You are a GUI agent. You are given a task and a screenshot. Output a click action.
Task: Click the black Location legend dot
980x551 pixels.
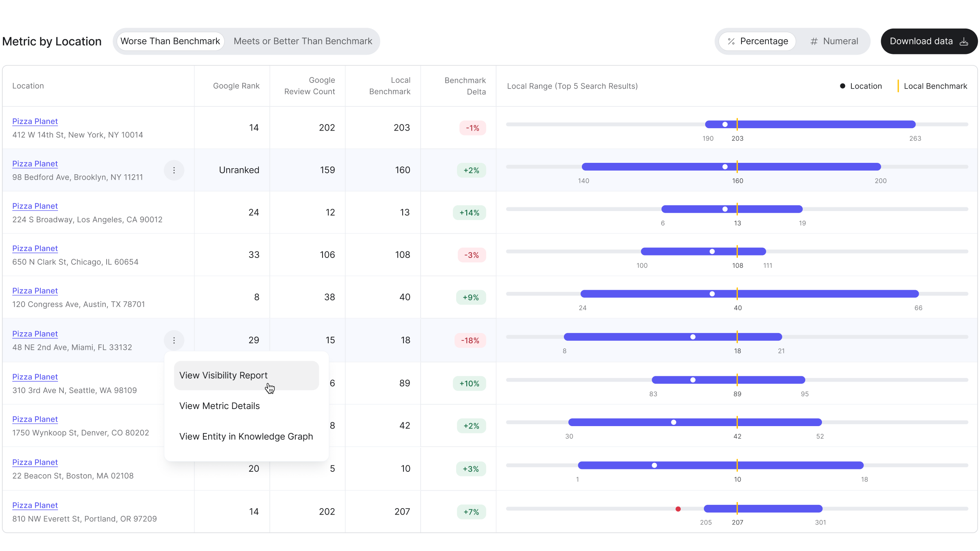tap(842, 86)
